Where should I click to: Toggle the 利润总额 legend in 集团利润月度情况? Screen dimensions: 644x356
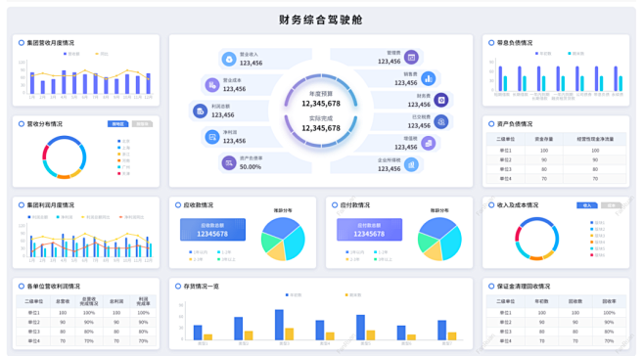38,217
